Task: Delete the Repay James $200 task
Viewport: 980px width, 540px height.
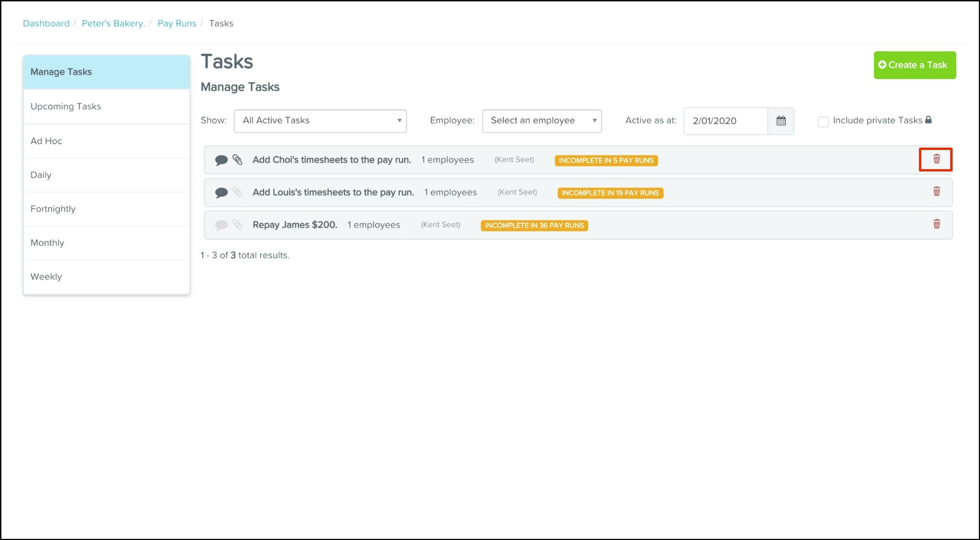Action: tap(936, 224)
